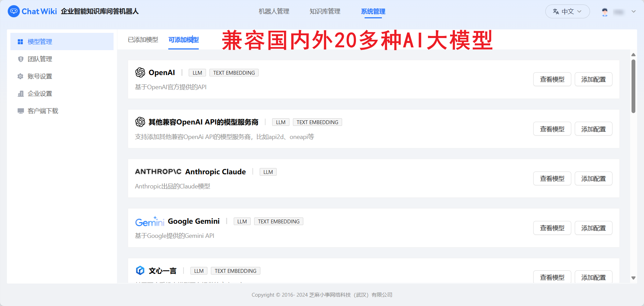The width and height of the screenshot is (644, 306).
Task: Click 查看模型 for 其他兼容OpenAI API的模型服务商
Action: (x=552, y=129)
